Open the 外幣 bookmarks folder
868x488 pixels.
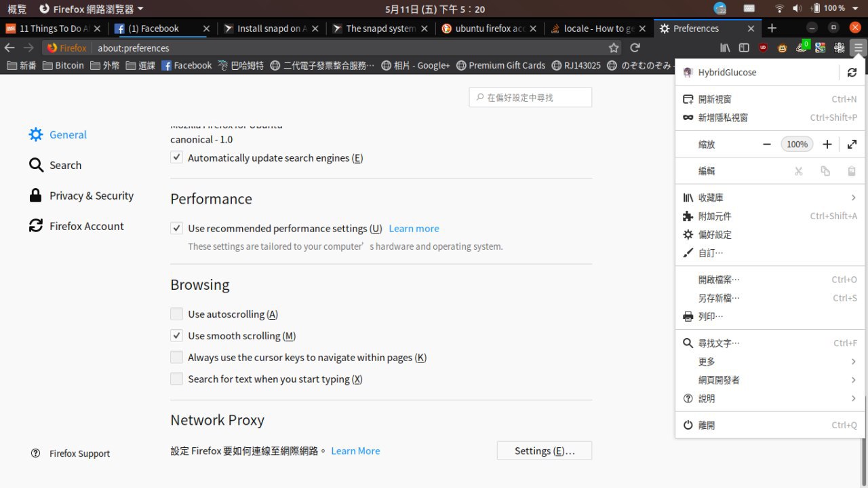tap(104, 65)
